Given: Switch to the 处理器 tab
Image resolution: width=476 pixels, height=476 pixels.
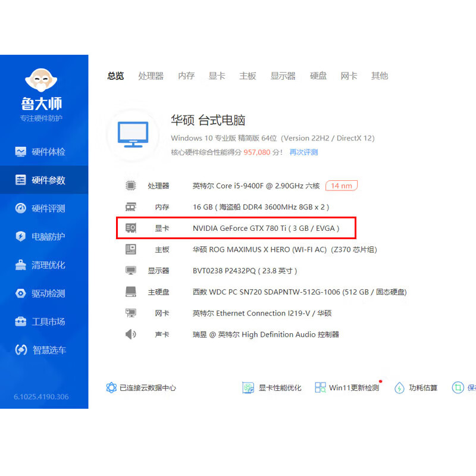Looking at the screenshot, I should (x=151, y=76).
